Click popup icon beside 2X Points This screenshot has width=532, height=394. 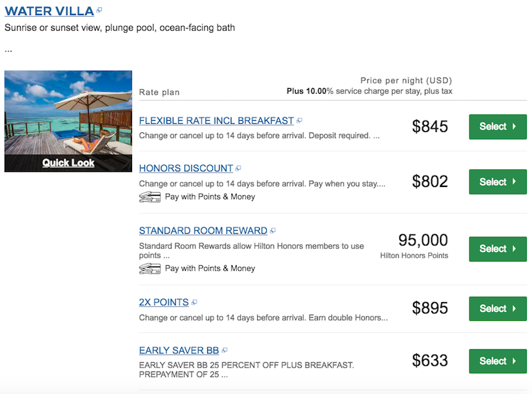tap(194, 302)
